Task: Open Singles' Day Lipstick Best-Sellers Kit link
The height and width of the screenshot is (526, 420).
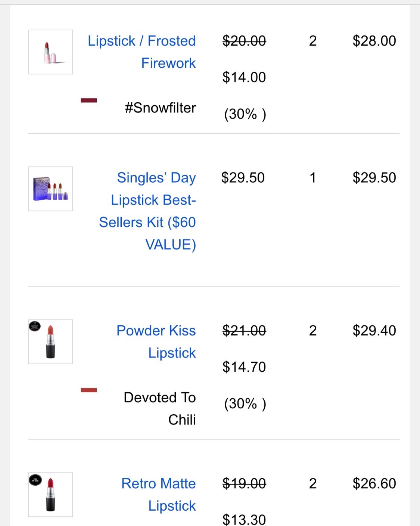Action: 147,211
